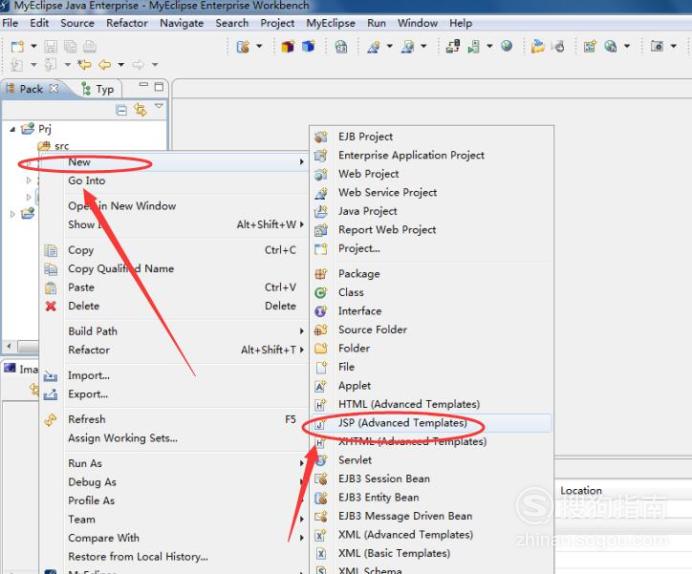Create a new Java Project
Viewport: 692px width, 574px height.
[432, 211]
